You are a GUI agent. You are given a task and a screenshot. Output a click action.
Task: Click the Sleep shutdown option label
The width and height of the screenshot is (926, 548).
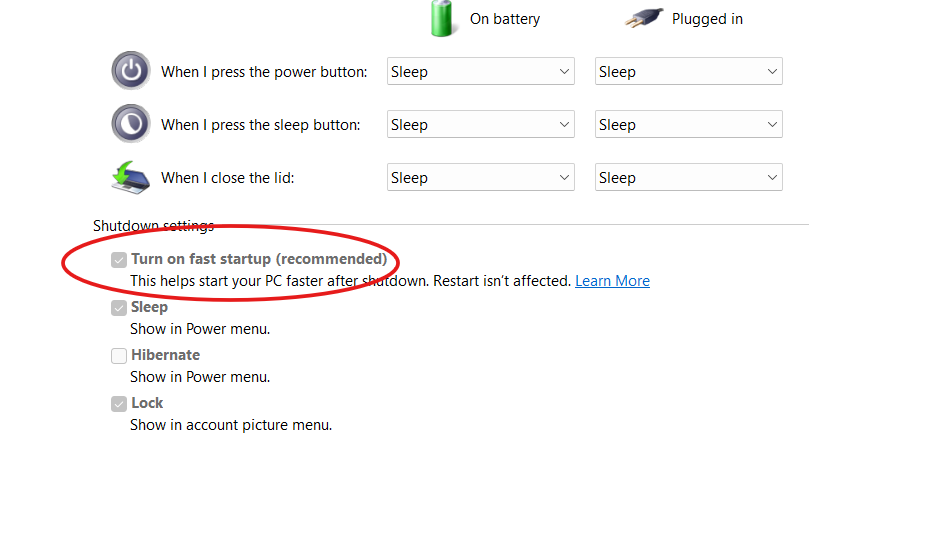149,307
